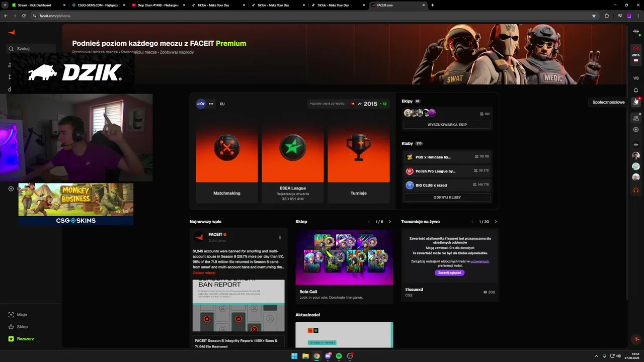644x362 pixels.
Task: Open the orange headset support icon
Action: 636,190
